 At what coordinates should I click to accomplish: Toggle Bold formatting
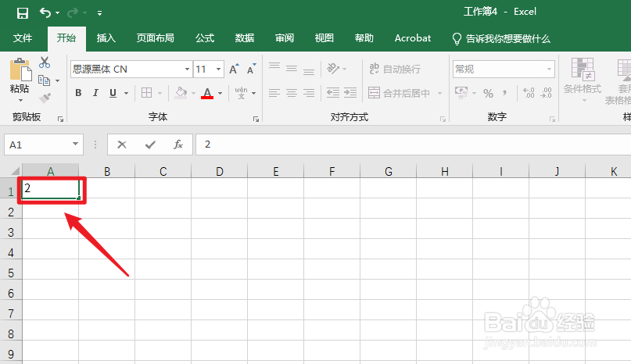pos(78,93)
